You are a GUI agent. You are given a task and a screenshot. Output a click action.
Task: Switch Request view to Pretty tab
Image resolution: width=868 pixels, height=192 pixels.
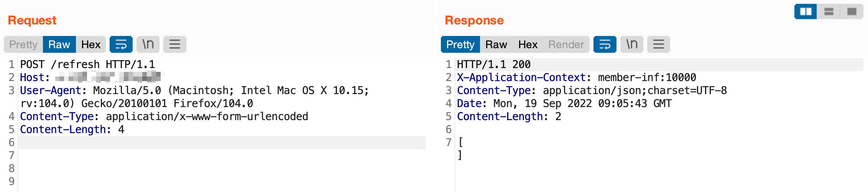point(23,44)
